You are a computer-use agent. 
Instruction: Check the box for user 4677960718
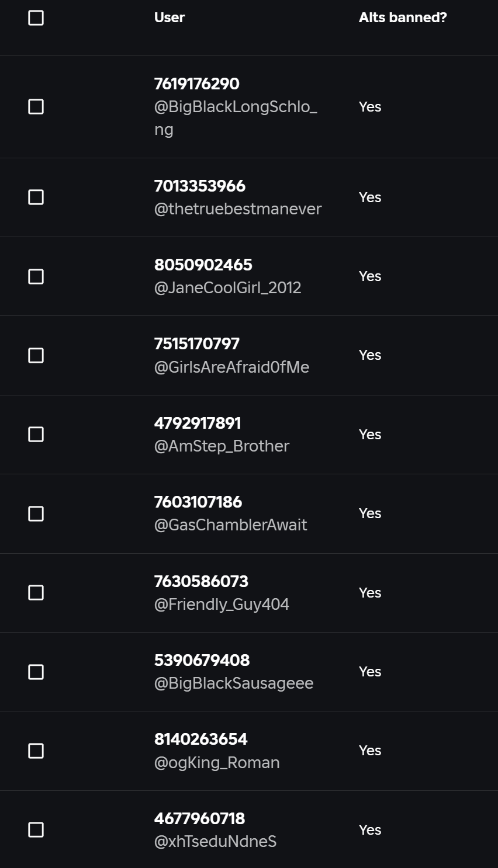click(36, 830)
